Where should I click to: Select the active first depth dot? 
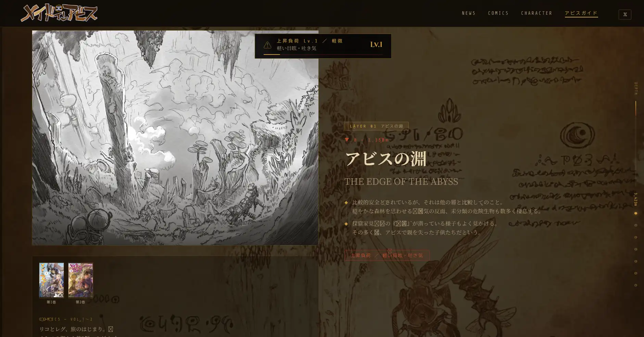pos(636,213)
